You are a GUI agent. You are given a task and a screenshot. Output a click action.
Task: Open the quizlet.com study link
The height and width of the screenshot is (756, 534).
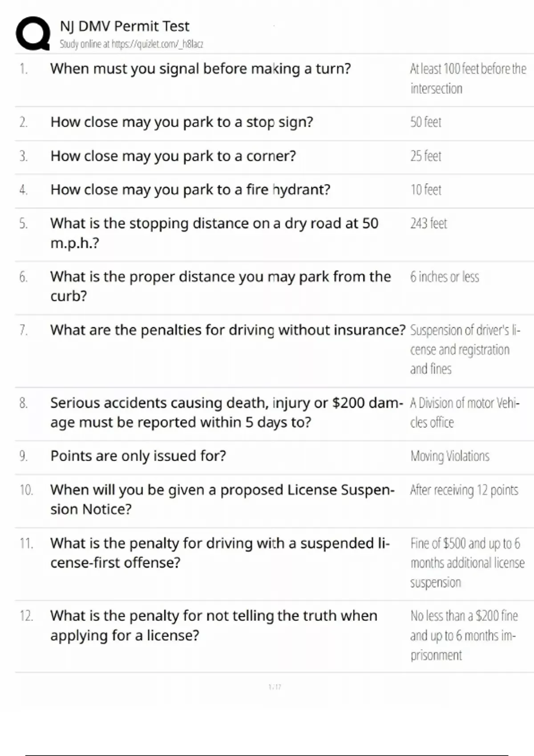(131, 44)
